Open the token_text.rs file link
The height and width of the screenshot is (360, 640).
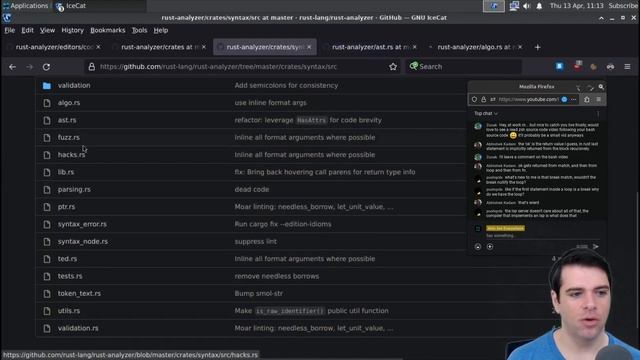point(79,293)
